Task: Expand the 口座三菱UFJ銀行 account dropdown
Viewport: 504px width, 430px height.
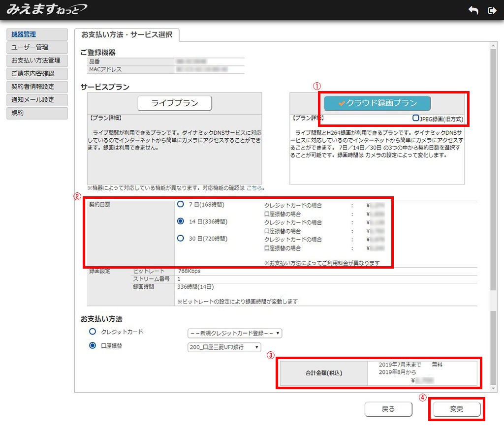Action: 224,347
